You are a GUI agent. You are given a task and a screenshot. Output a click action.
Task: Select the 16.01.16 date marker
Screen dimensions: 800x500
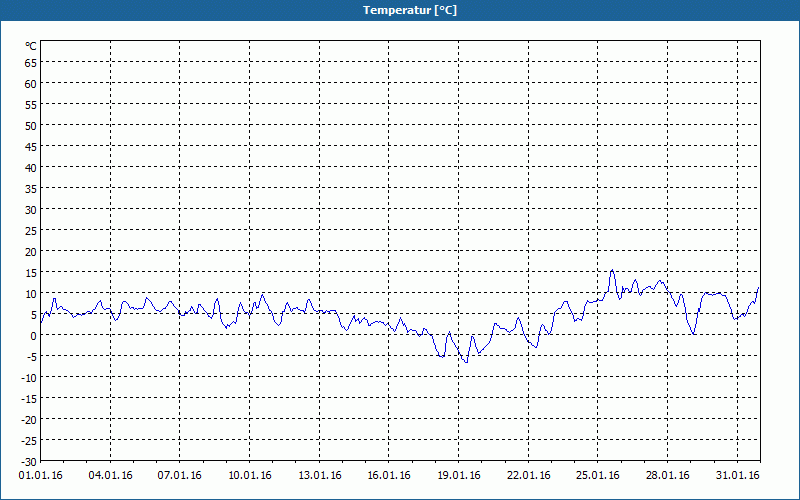click(389, 475)
